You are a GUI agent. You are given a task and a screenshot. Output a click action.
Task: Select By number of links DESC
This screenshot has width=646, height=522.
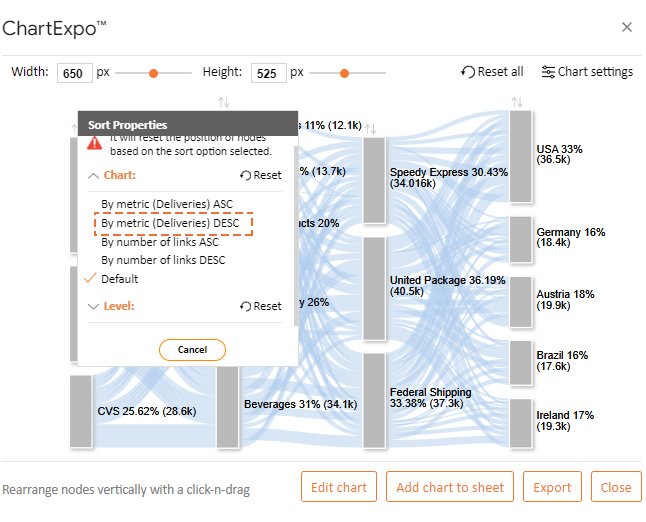click(163, 260)
